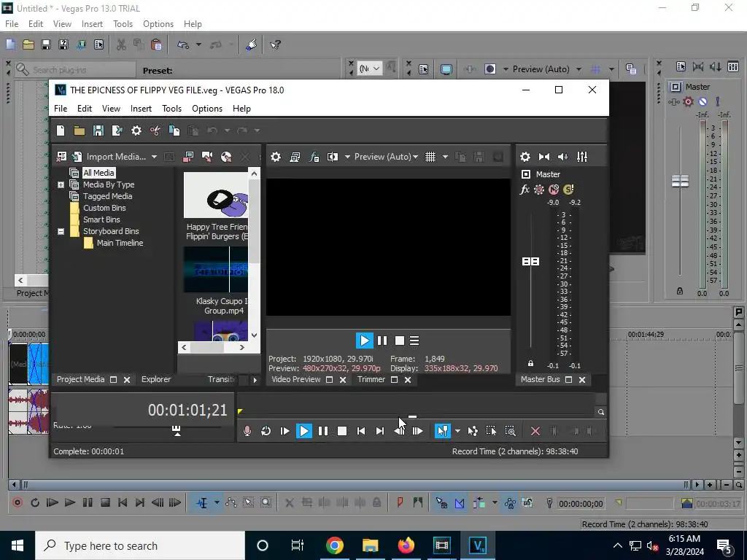Toggle Normal Edit Tool in VEGAS 18 toolbar
Image resolution: width=747 pixels, height=560 pixels.
point(442,431)
